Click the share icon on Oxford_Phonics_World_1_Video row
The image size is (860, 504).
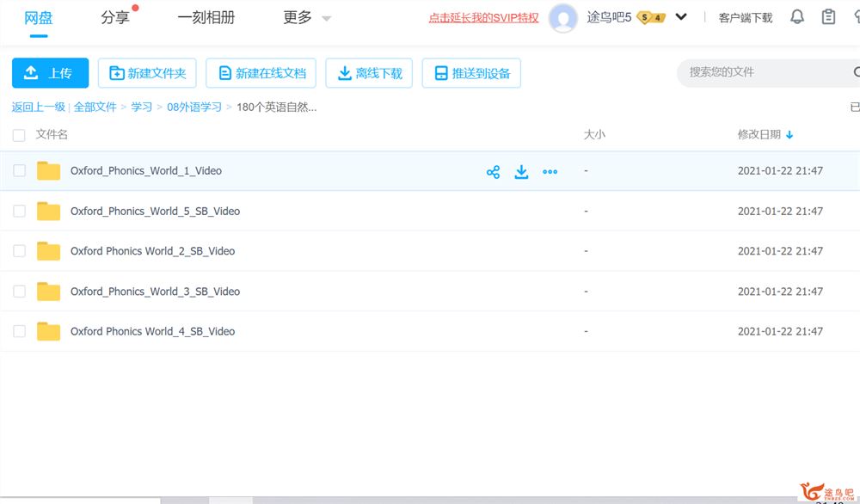(493, 172)
